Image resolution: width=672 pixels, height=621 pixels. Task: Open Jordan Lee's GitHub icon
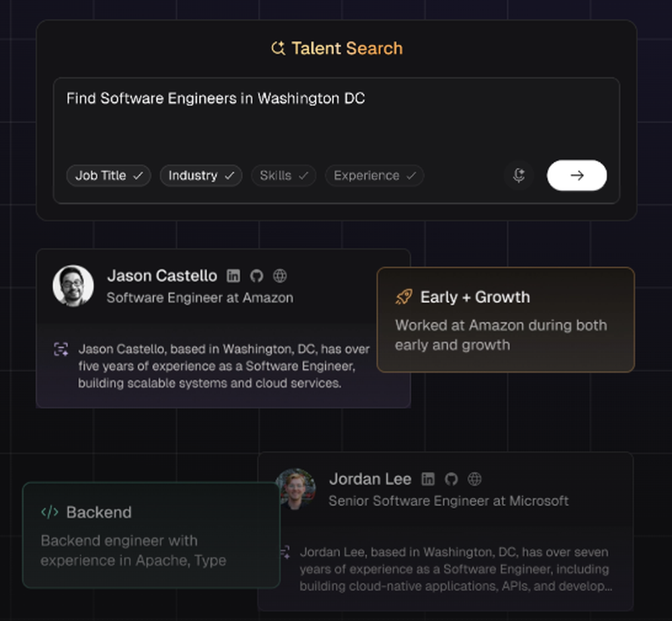(x=452, y=479)
